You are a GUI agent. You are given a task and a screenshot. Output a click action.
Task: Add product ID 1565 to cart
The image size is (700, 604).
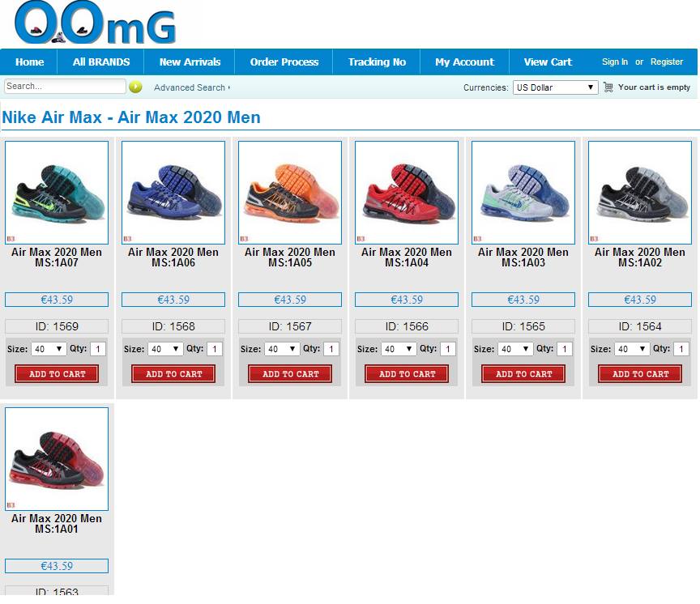point(523,374)
